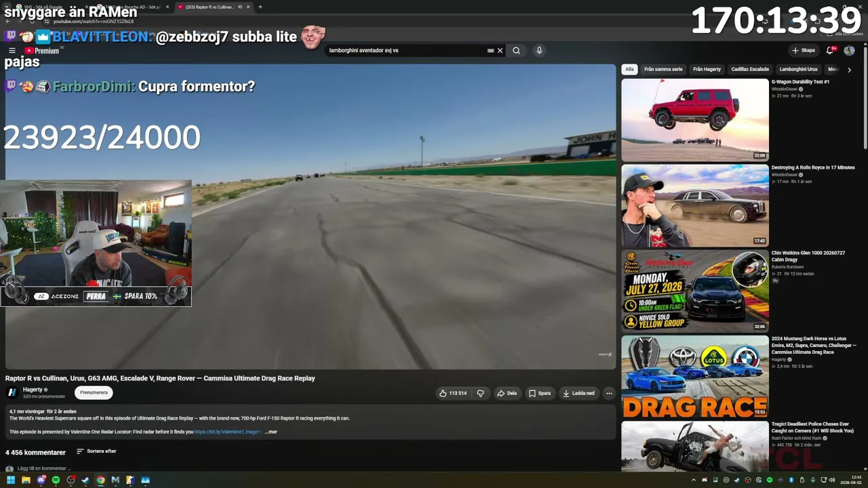Open the Spotify tray icon
868x488 pixels.
(770, 480)
